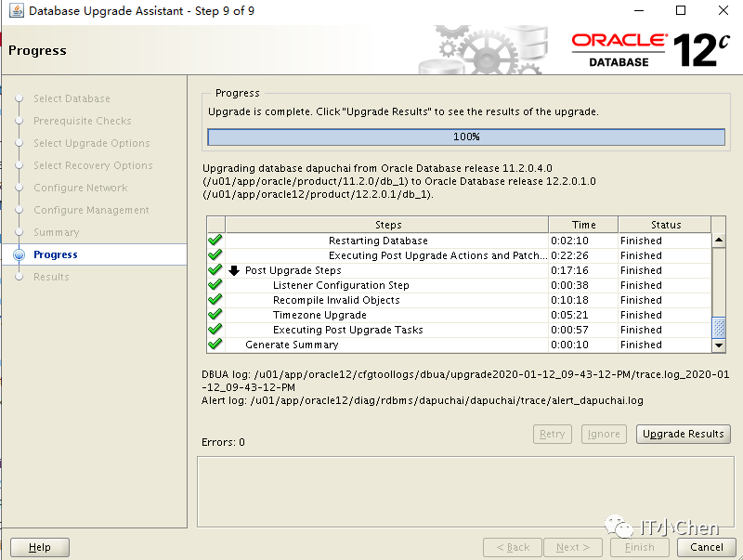Image resolution: width=743 pixels, height=560 pixels.
Task: Click the Time column header
Action: coord(583,225)
